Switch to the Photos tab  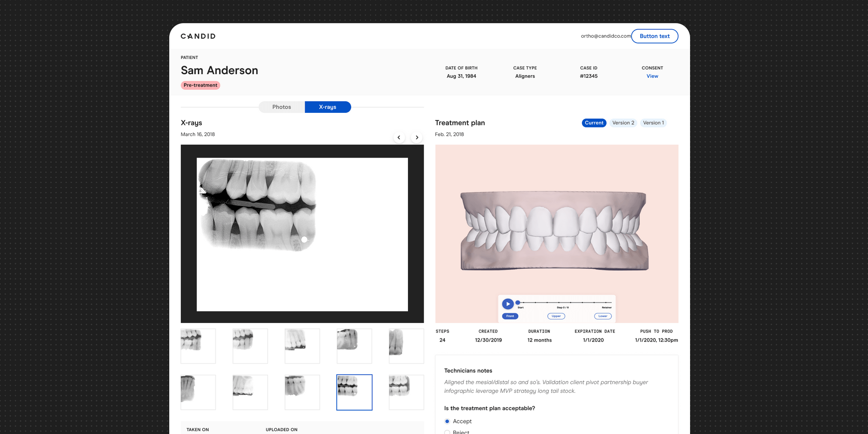281,107
